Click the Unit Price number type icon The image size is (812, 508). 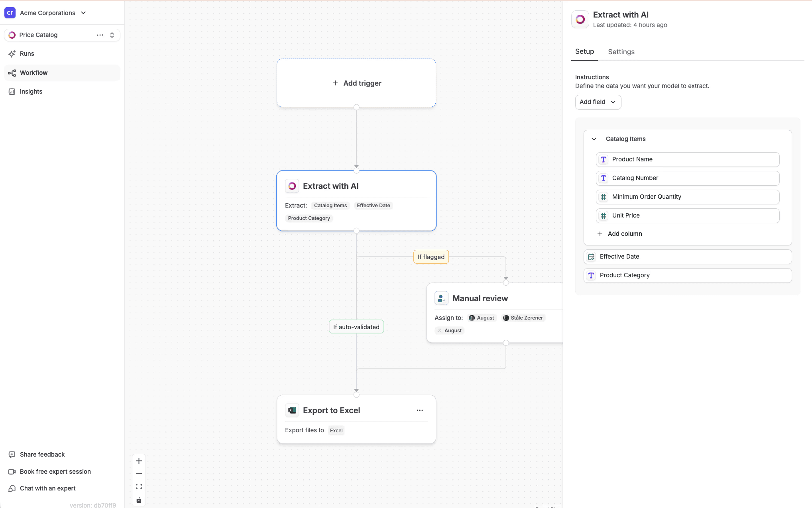point(604,216)
